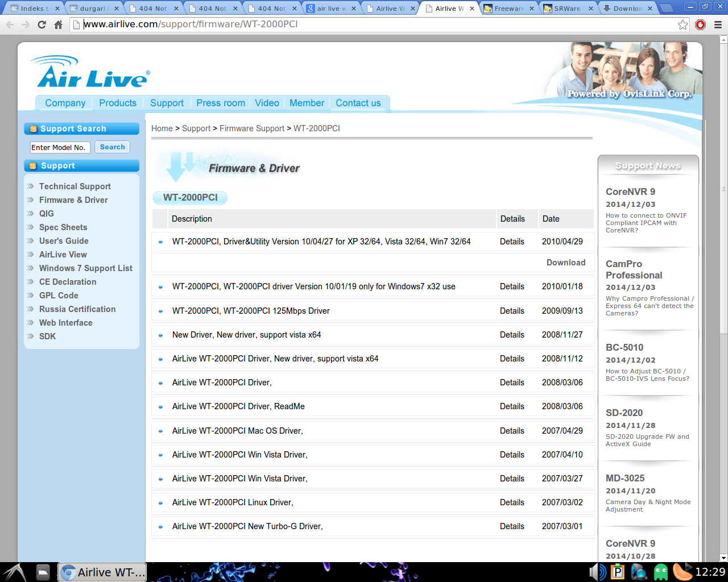Close the 'Indeks' browser tab
This screenshot has height=582, width=728.
57,9
